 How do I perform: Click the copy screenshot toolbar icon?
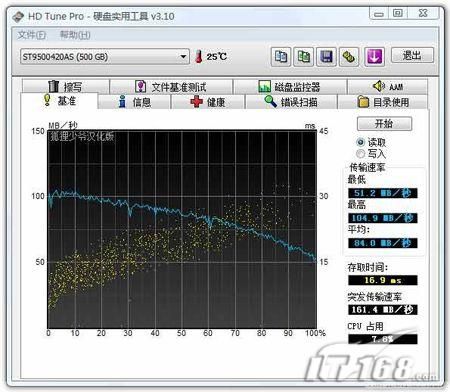pos(303,57)
